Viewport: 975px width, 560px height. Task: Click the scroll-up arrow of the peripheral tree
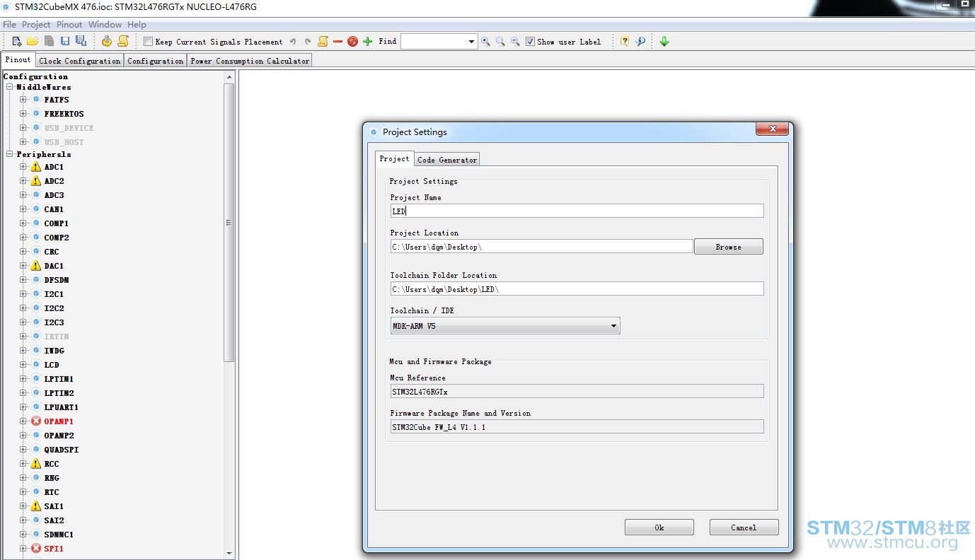point(229,76)
